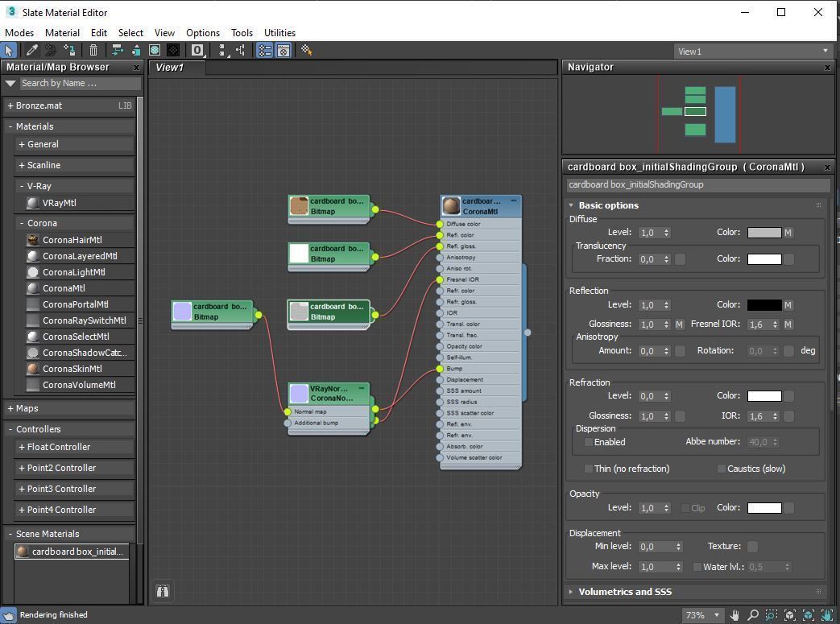Toggle Show Background in Preview icon

pyautogui.click(x=173, y=51)
